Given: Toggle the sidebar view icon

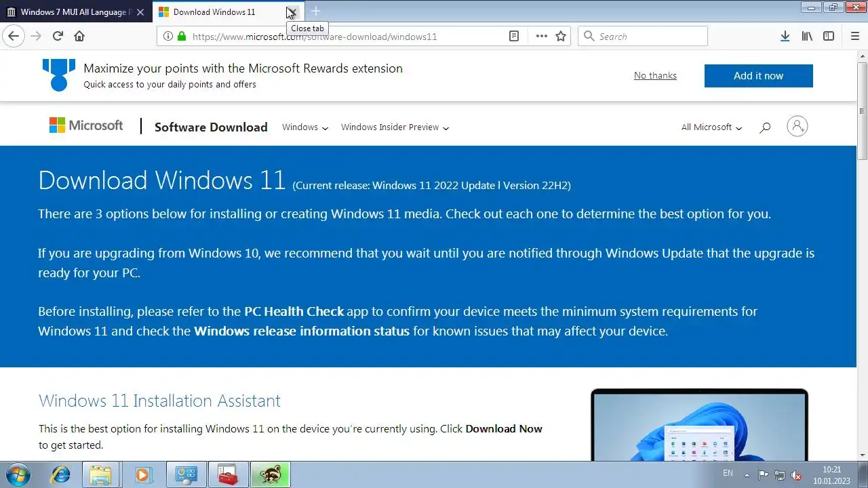Looking at the screenshot, I should (829, 36).
